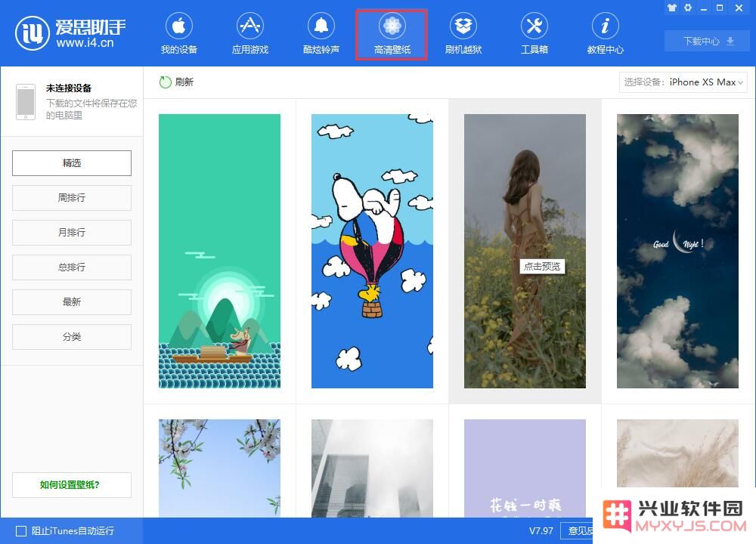Open the 酷炫铃声 bell icon
Screen dimensions: 756x544
tap(321, 26)
